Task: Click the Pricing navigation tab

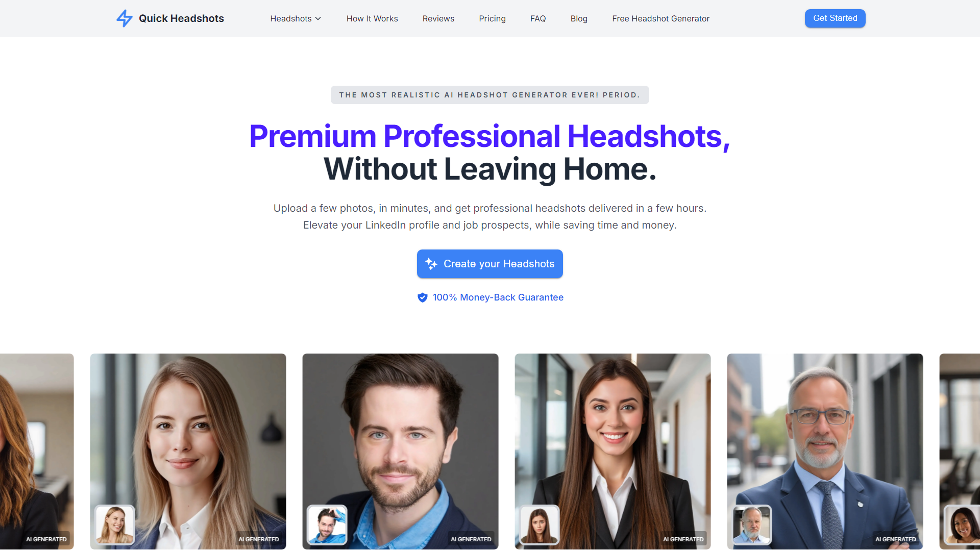Action: coord(492,18)
